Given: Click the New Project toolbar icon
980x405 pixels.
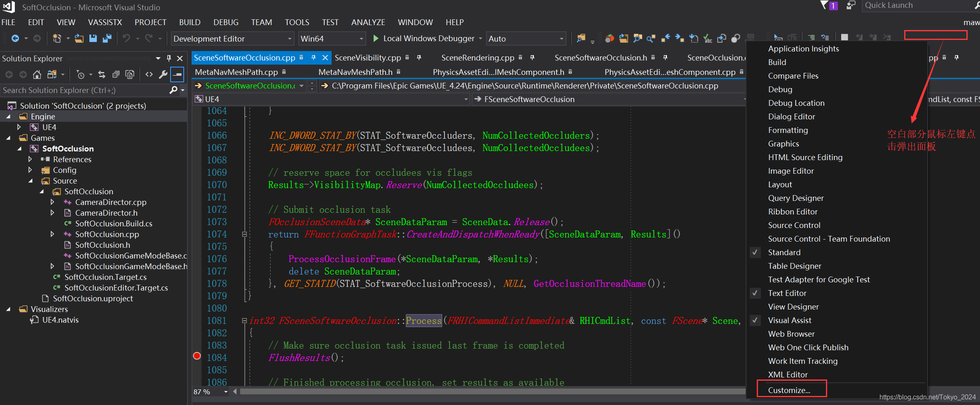Looking at the screenshot, I should point(57,38).
